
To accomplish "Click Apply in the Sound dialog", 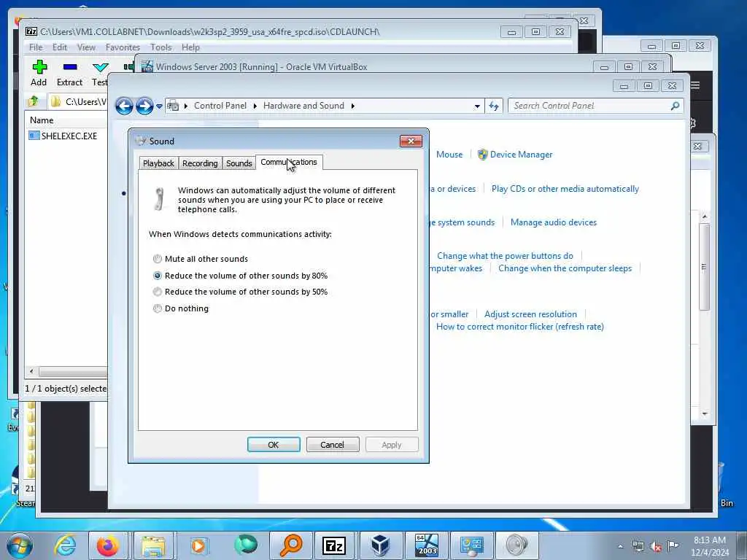I will [392, 444].
